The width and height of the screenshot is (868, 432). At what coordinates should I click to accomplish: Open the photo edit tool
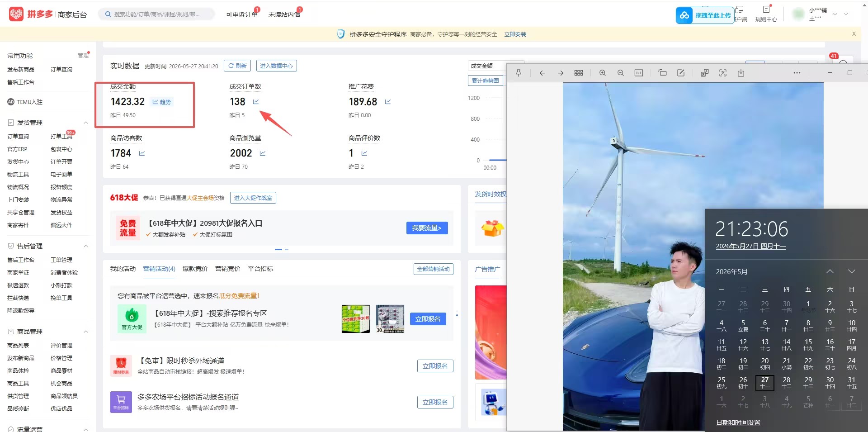point(680,73)
